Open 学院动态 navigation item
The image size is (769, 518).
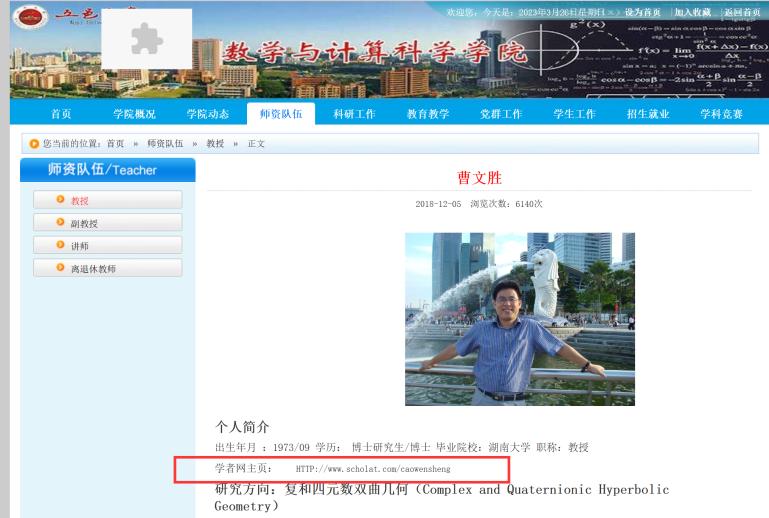(208, 114)
